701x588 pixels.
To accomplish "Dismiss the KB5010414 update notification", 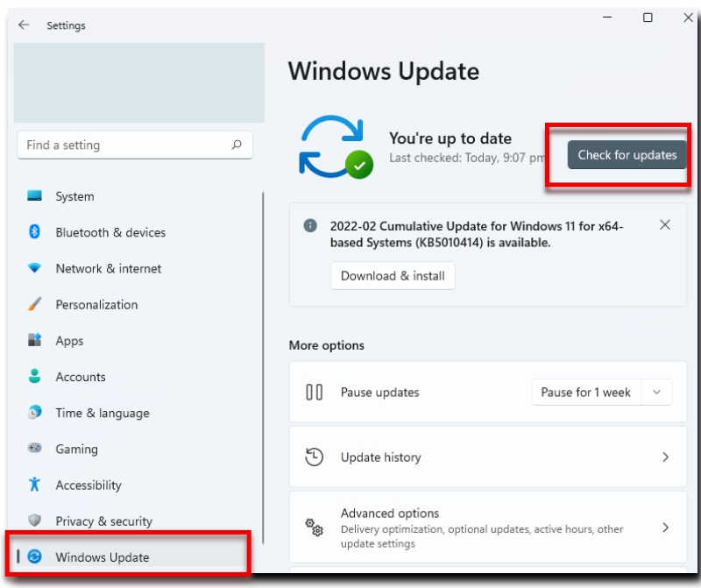I will (x=665, y=224).
